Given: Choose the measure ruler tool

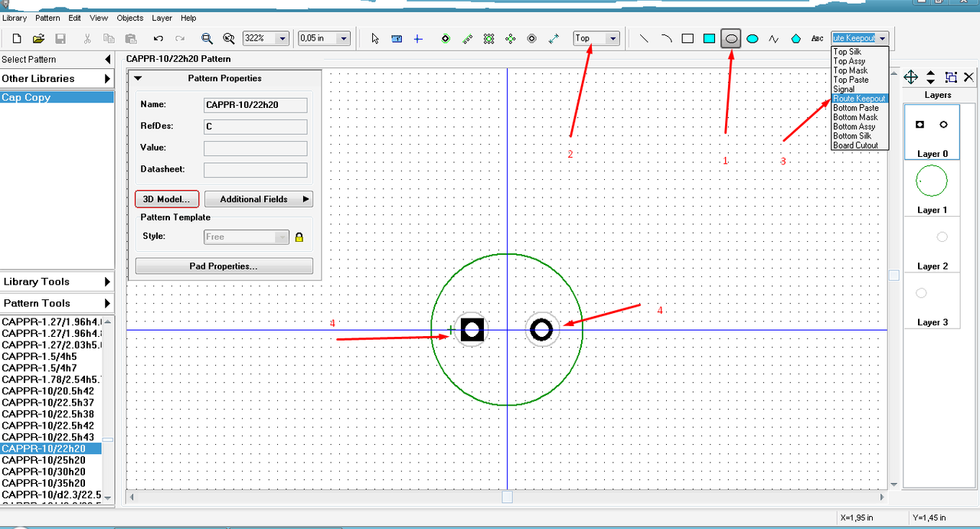Looking at the screenshot, I should coord(397,38).
